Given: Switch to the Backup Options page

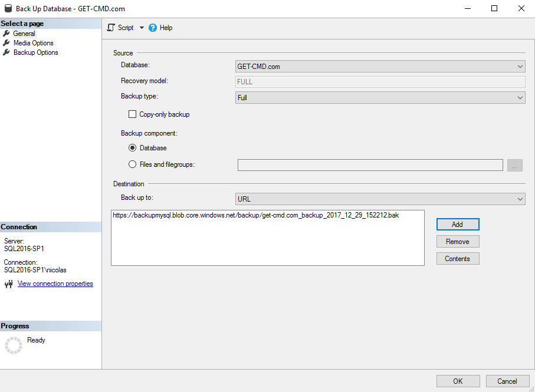Looking at the screenshot, I should (35, 52).
